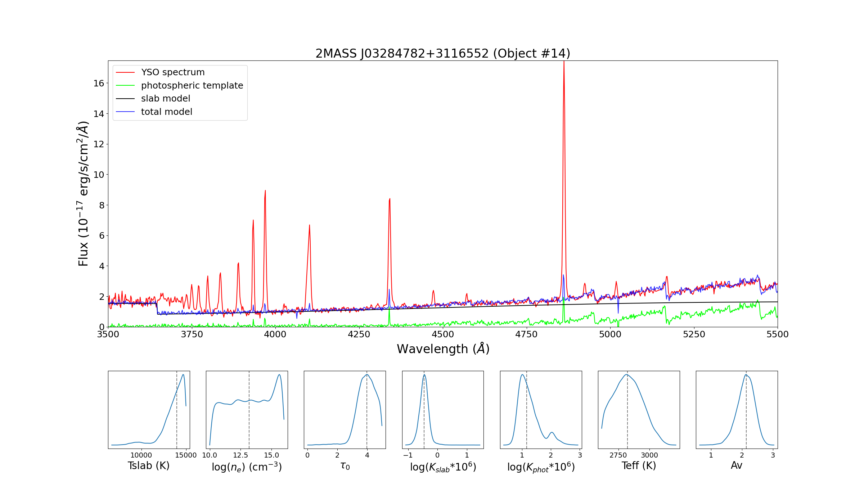This screenshot has height=504, width=864.
Task: Click the log(Kphot*10^6) posterior subplot
Action: [x=541, y=410]
